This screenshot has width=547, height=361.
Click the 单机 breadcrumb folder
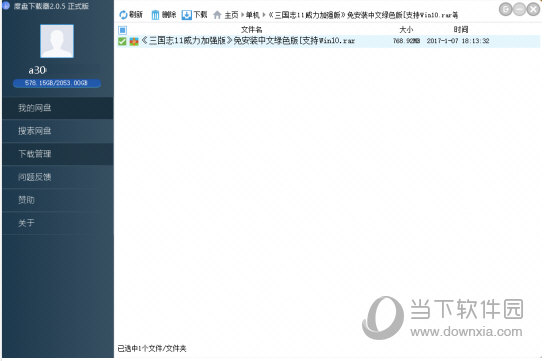point(253,15)
